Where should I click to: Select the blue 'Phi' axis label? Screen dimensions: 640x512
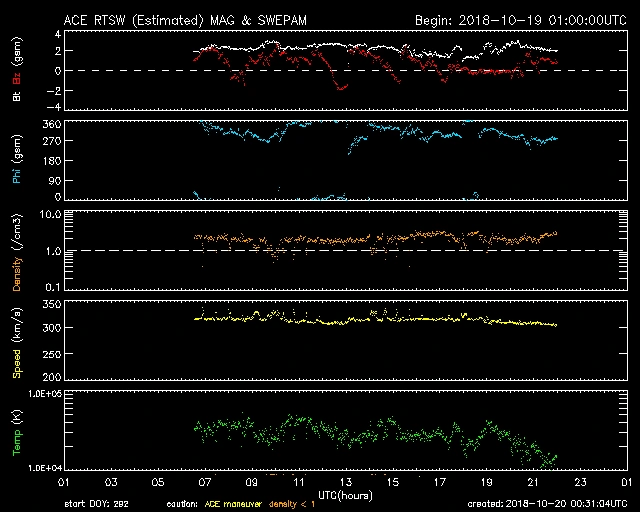pos(17,176)
